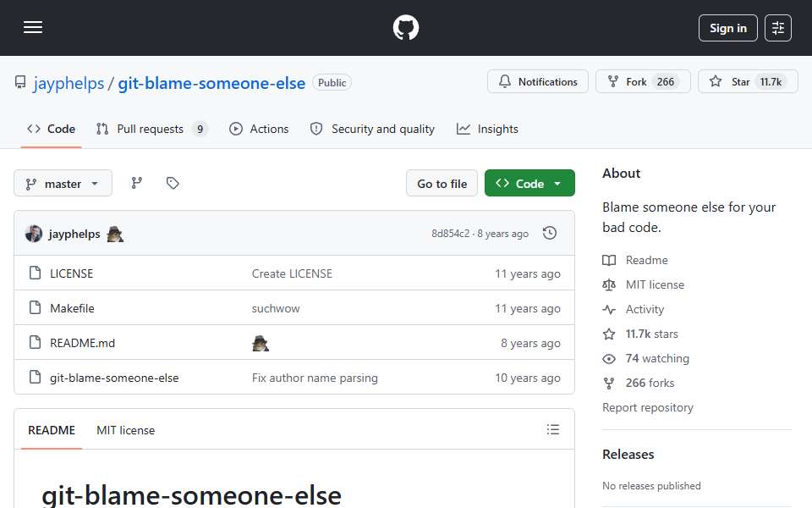This screenshot has width=812, height=508.
Task: Open git-blame-someone-else script file
Action: pos(114,378)
